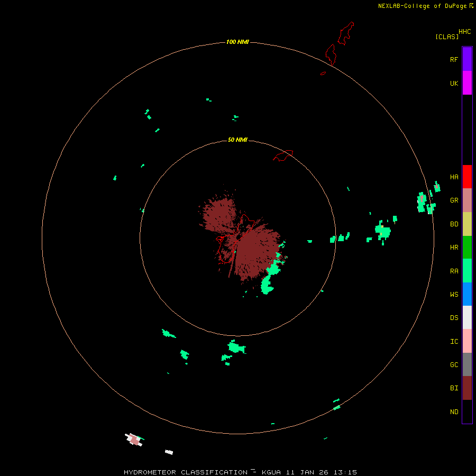Click the UK magenta color swatch
The width and height of the screenshot is (476, 476).
click(467, 83)
